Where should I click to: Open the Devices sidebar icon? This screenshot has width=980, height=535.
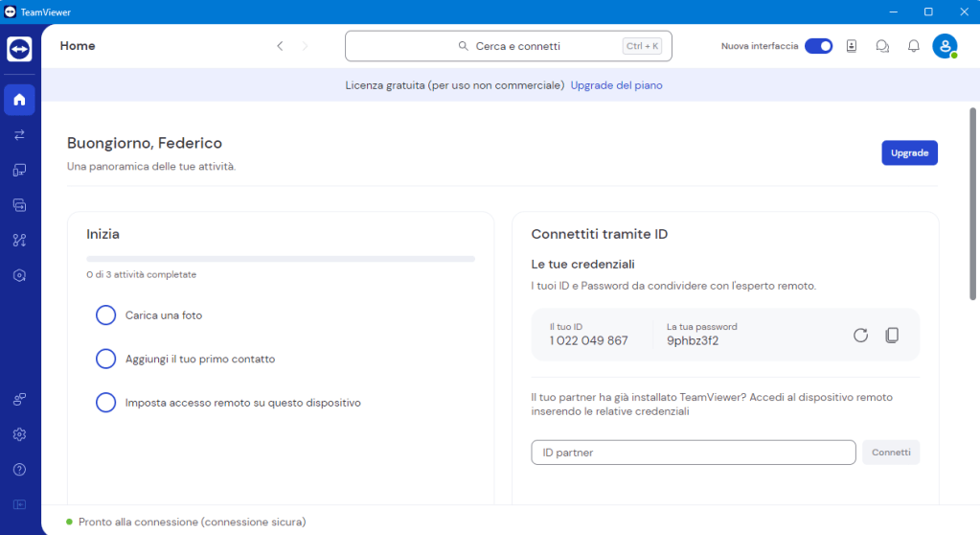coord(19,171)
